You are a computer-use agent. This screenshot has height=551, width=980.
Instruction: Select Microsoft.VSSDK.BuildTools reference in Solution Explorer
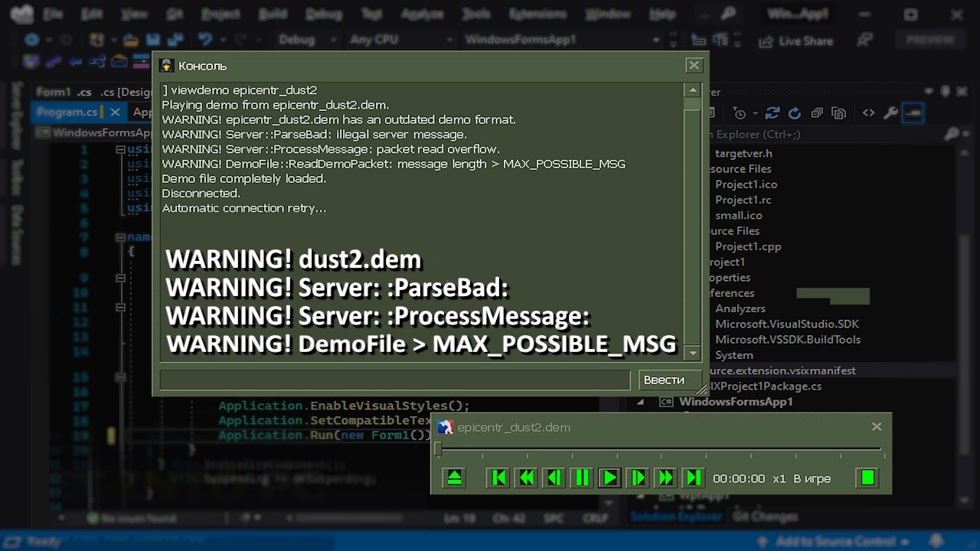[x=788, y=339]
